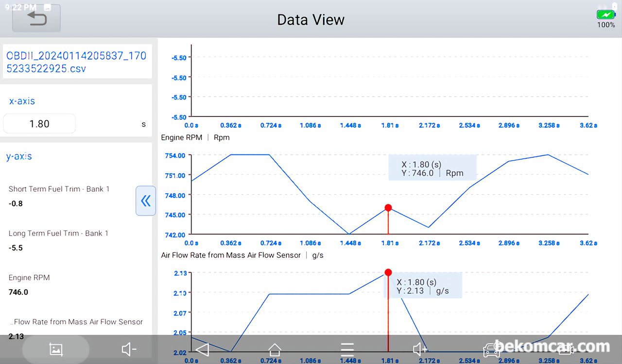Check the battery charging icon
Screen dimensions: 622x364
606,15
